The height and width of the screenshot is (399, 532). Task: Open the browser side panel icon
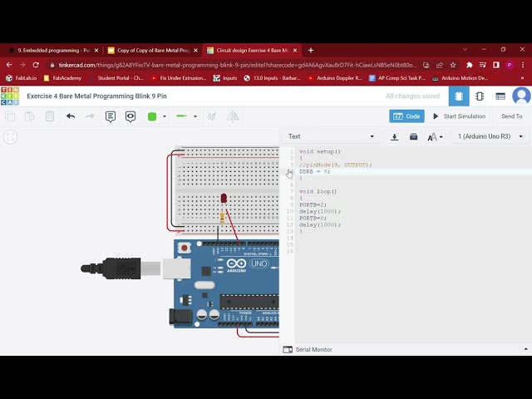[496, 65]
